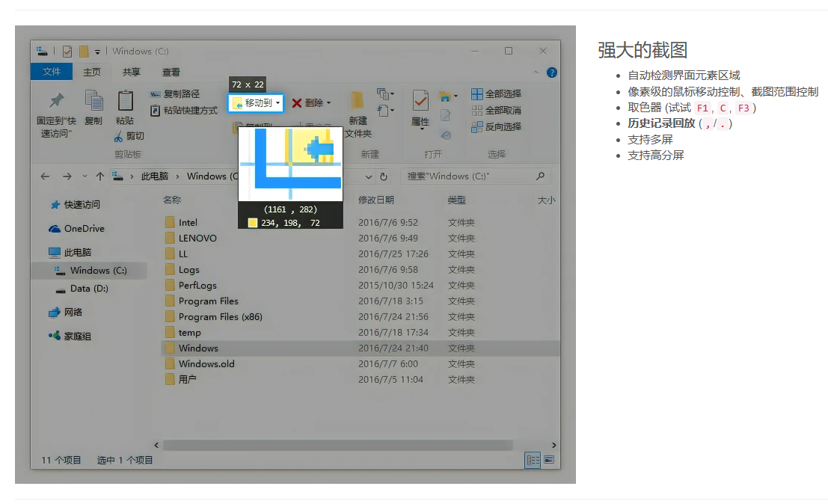Switch to the Share ribbon tab
Viewport: 828px width, 504px height.
click(x=131, y=72)
